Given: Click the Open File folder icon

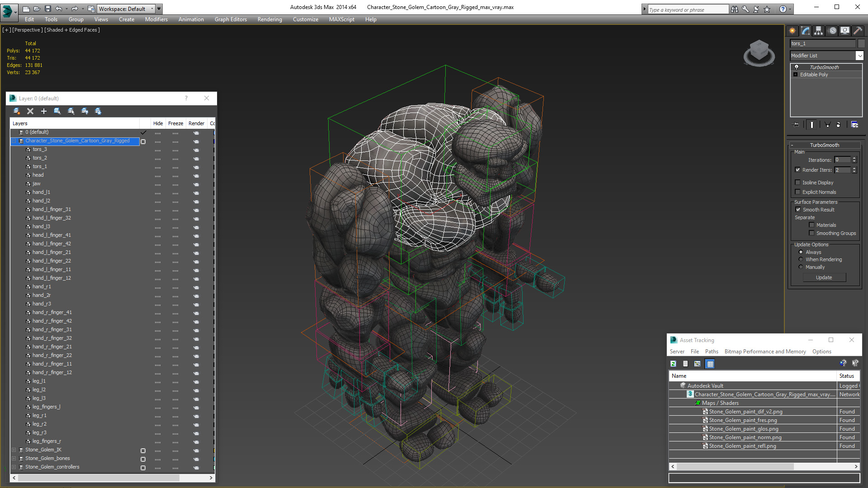Looking at the screenshot, I should (x=37, y=9).
